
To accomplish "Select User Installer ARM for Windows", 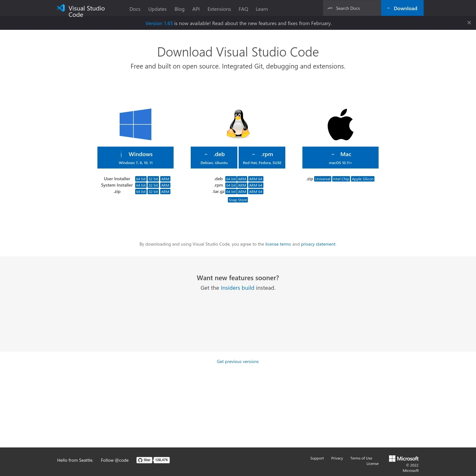I will tap(165, 179).
